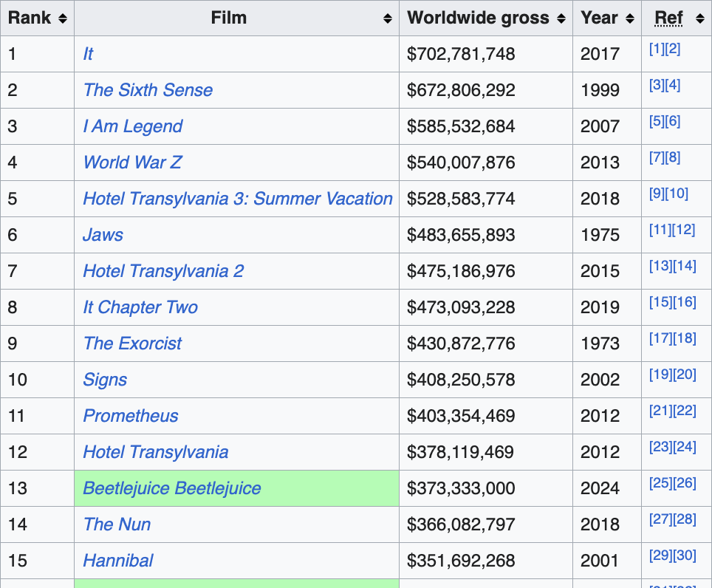Click reference [25] for Beetlejuice Beetlejuice
The image size is (712, 588).
point(661,483)
